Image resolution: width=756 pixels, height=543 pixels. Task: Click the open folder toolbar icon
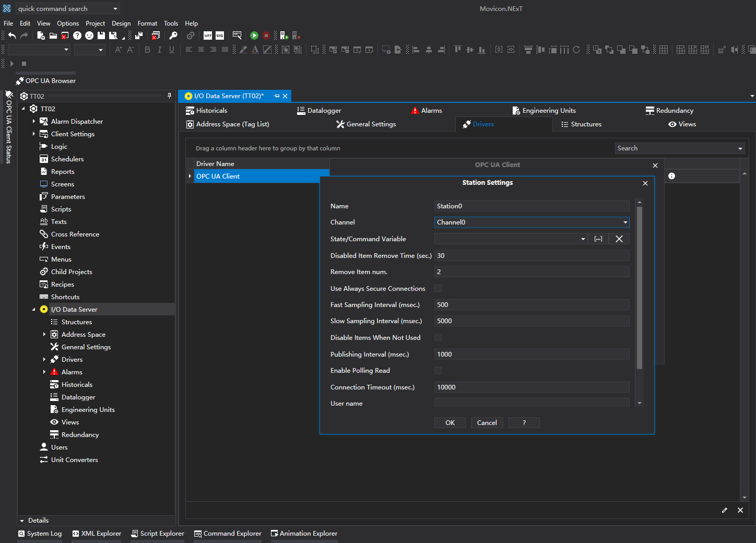[x=53, y=36]
